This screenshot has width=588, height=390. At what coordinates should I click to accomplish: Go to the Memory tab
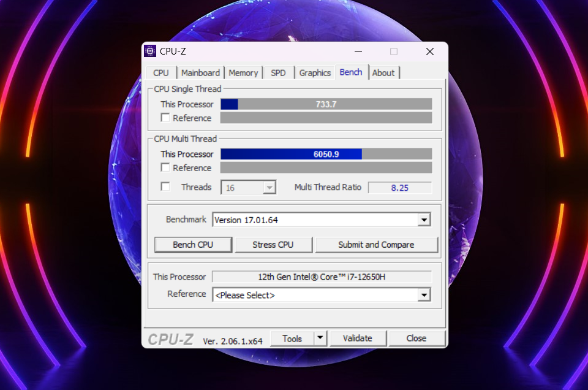[x=243, y=73]
